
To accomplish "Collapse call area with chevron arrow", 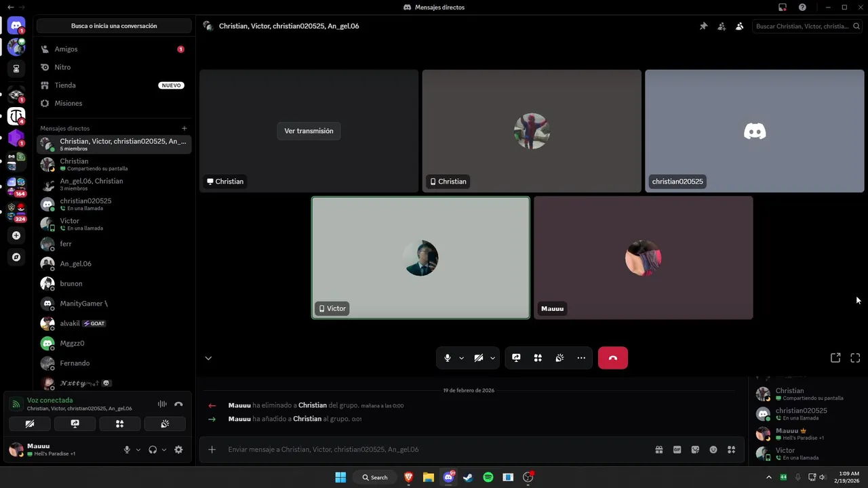I will (208, 358).
